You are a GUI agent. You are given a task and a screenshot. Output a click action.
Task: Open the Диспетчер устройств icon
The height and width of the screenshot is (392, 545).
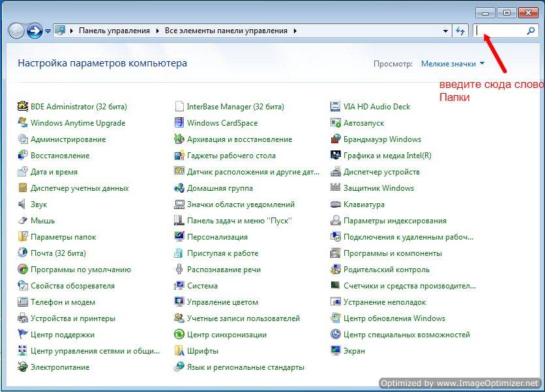[336, 171]
